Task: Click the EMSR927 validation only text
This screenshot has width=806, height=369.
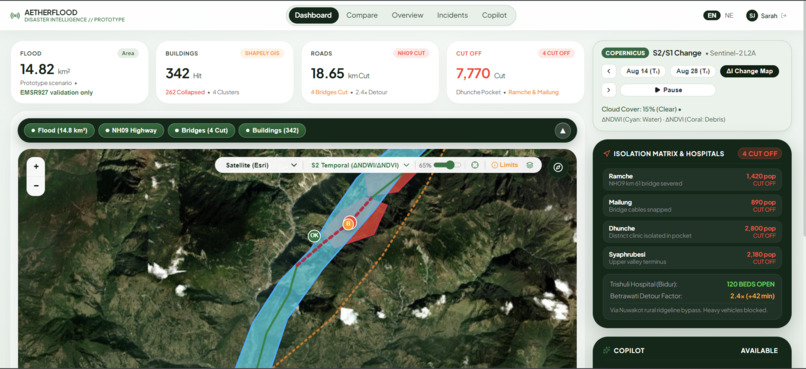Action: click(x=57, y=93)
